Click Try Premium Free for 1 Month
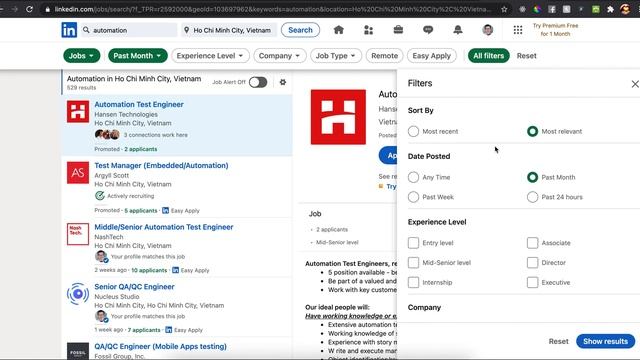The width and height of the screenshot is (640, 360). click(x=555, y=30)
